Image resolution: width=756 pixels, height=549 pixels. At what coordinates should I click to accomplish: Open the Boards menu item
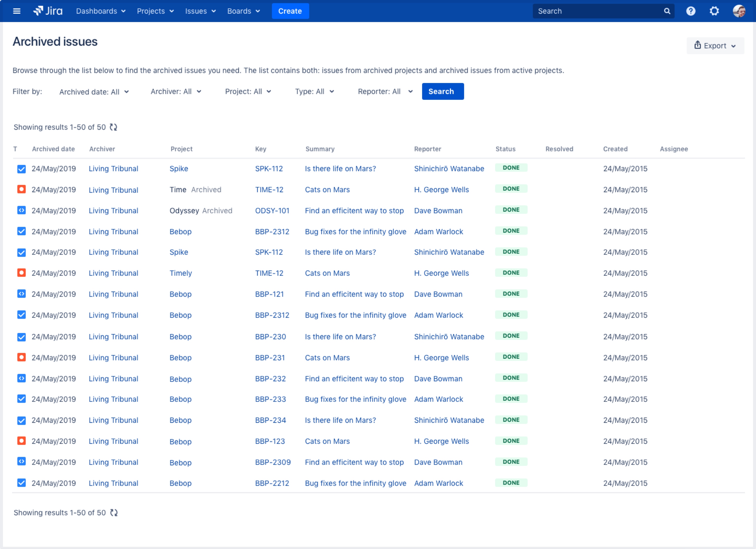point(242,11)
